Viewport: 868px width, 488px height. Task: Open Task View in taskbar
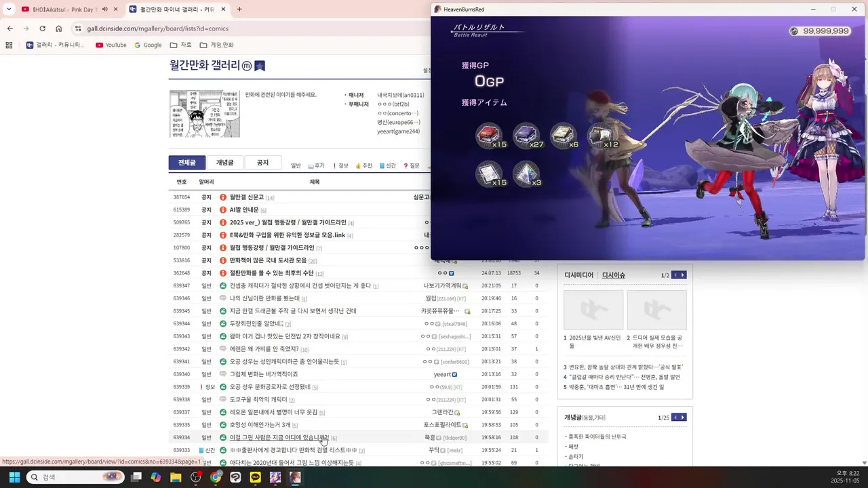136,477
